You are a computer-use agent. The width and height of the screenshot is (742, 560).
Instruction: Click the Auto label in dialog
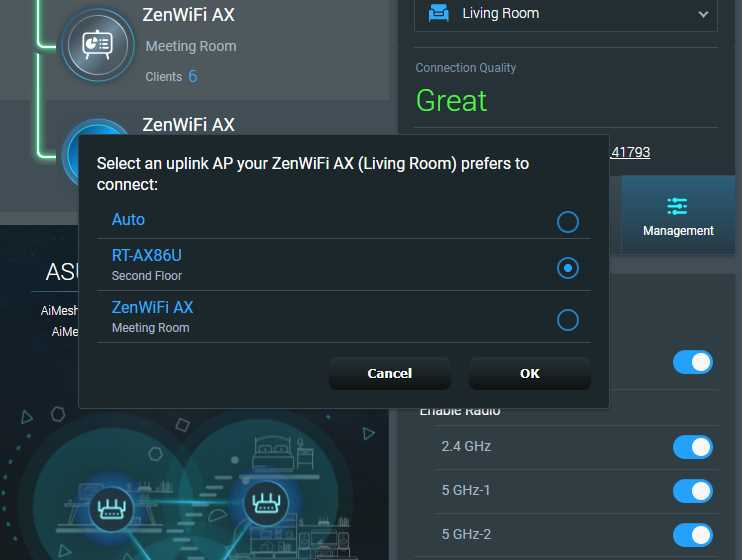pos(128,219)
